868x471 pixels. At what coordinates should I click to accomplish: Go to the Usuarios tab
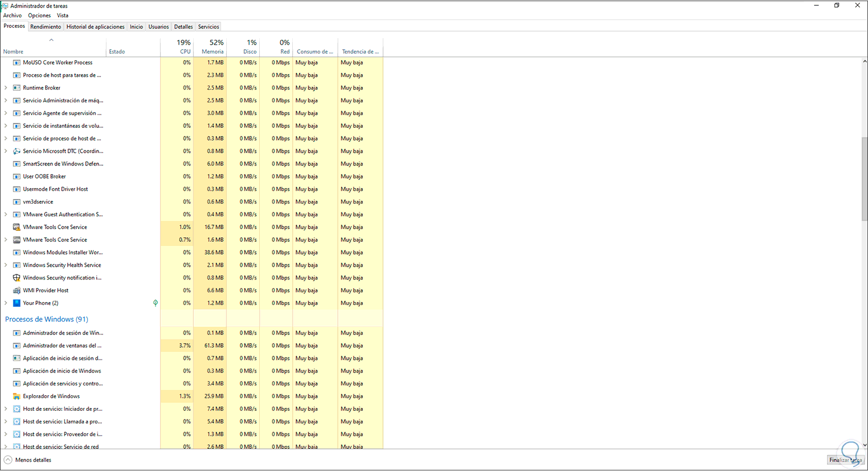(159, 27)
